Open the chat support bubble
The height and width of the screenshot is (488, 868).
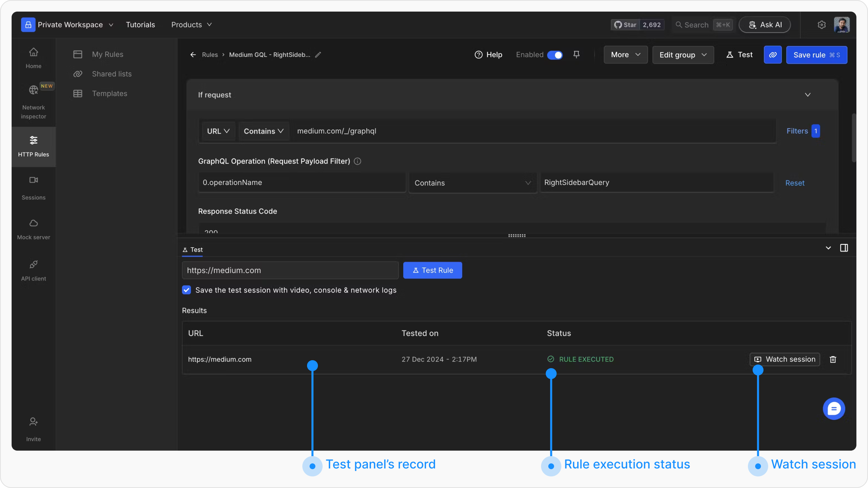click(x=834, y=409)
